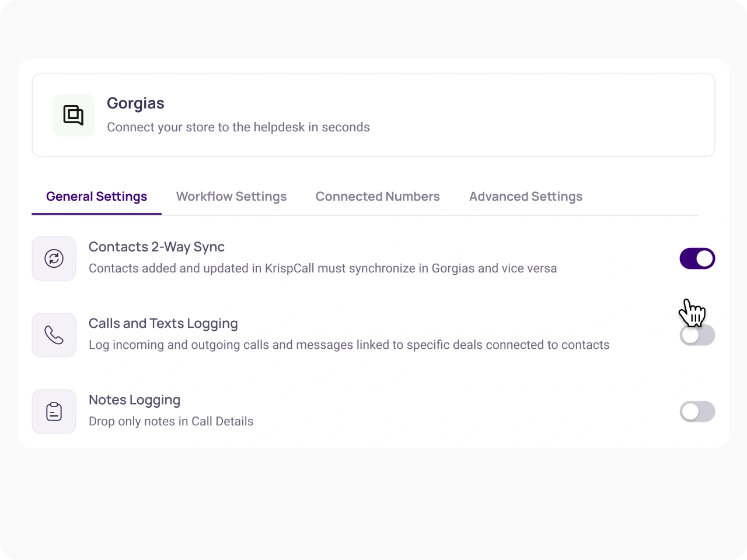The width and height of the screenshot is (747, 560).
Task: Select the General Settings tab
Action: (97, 197)
